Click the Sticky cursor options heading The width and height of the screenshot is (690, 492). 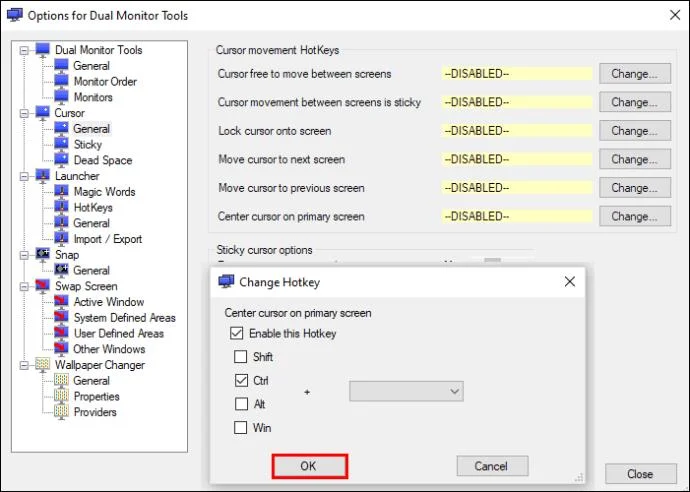[264, 250]
